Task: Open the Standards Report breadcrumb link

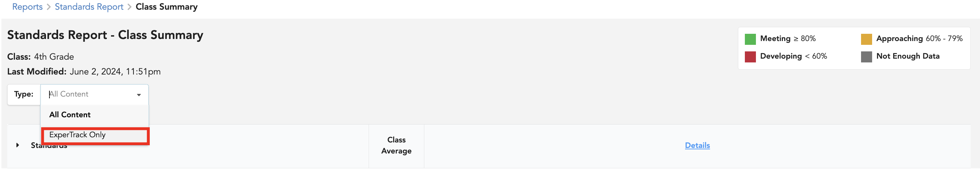Action: (x=89, y=7)
